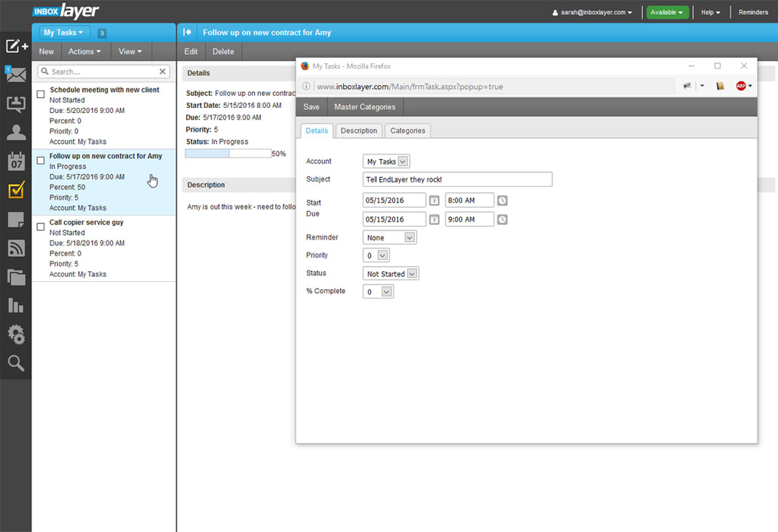Screen dimensions: 778x532
Task: Click the Save button in task popup
Action: point(311,107)
